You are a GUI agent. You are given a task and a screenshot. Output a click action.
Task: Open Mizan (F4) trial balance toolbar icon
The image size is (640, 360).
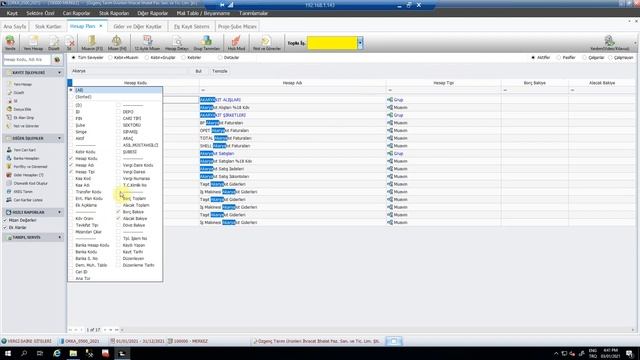(117, 42)
